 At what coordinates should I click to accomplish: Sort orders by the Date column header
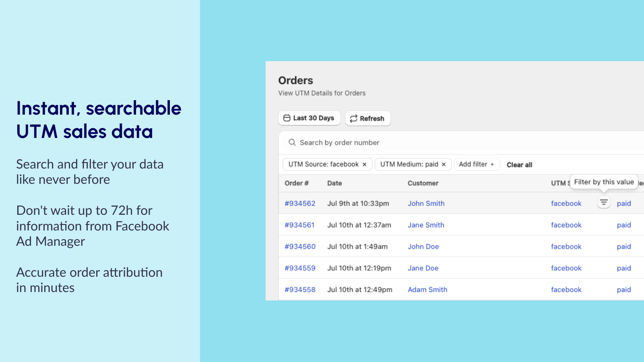click(x=334, y=183)
